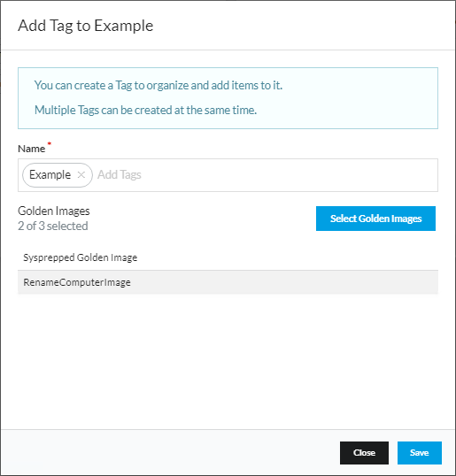Select the RenameComputerImage row
The height and width of the screenshot is (476, 456).
pyautogui.click(x=228, y=282)
